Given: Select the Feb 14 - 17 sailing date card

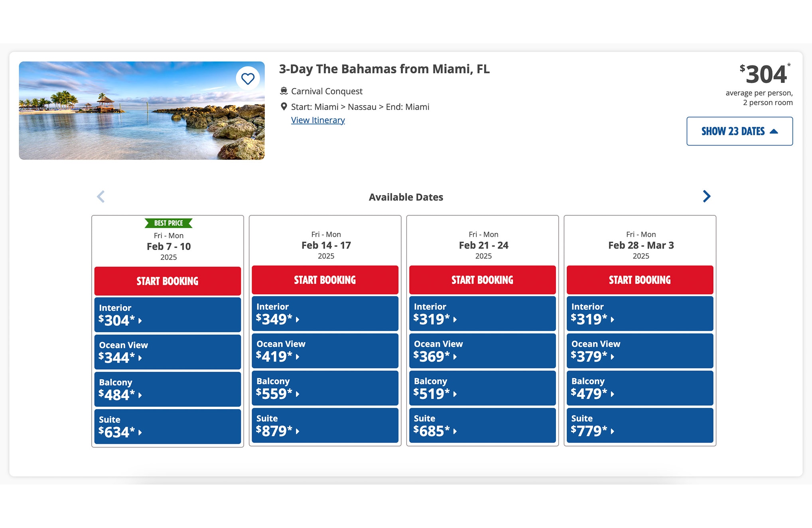Looking at the screenshot, I should tap(325, 245).
